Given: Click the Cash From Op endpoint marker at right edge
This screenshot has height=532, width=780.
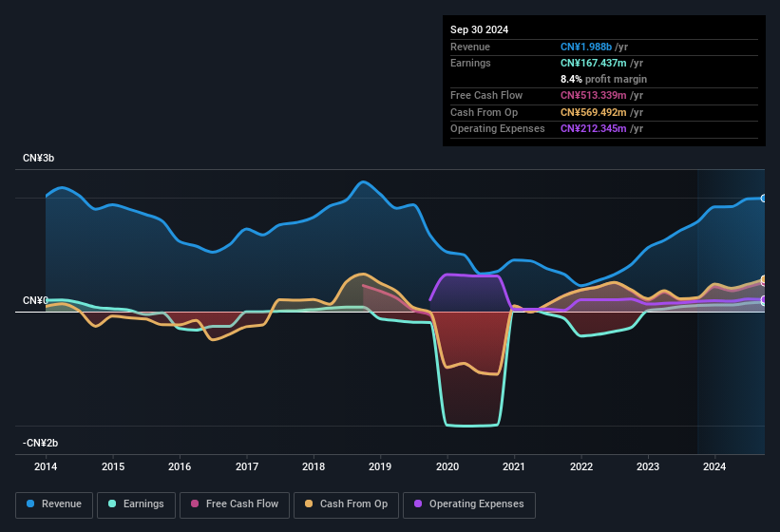Looking at the screenshot, I should click(x=764, y=279).
